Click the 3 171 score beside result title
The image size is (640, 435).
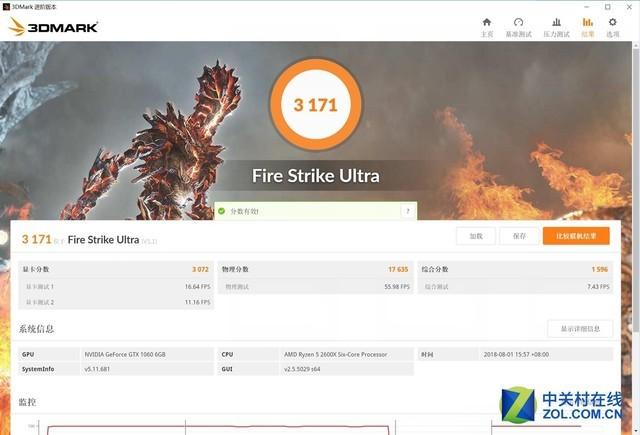point(36,239)
